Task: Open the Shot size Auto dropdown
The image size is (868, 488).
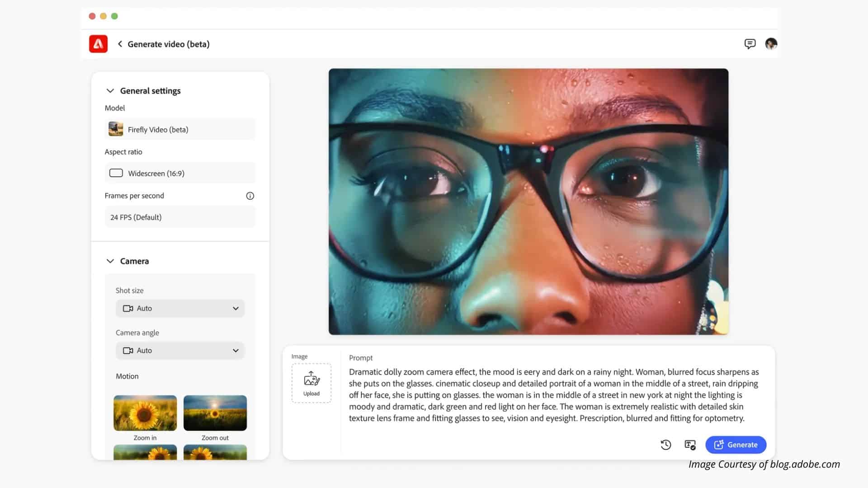Action: [x=180, y=308]
